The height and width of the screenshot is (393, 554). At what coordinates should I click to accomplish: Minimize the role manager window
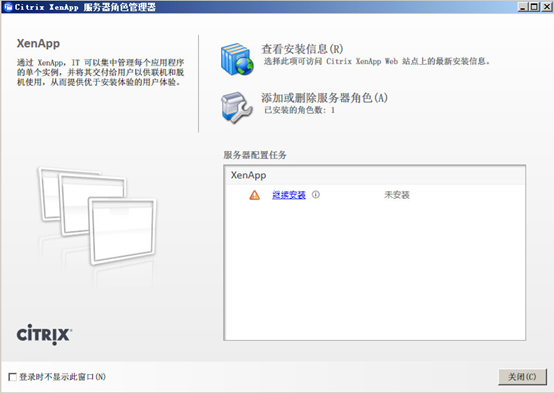pyautogui.click(x=523, y=7)
